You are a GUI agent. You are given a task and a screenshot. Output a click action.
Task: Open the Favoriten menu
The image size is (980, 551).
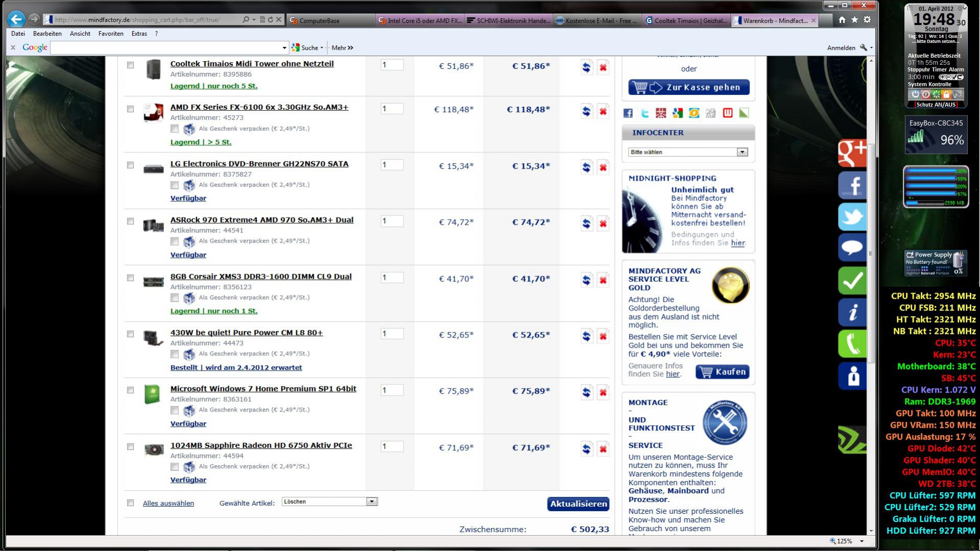111,34
